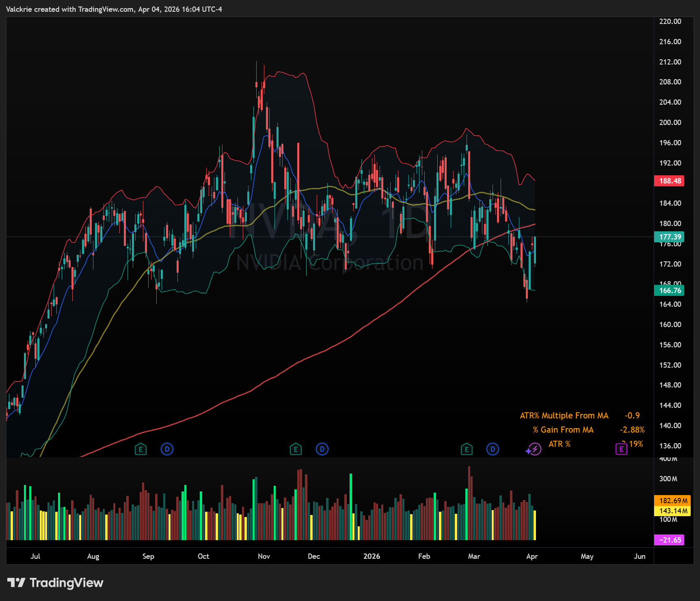Screen dimensions: 700x601
Task: Click the orange 182.69M volume label
Action: pos(672,501)
